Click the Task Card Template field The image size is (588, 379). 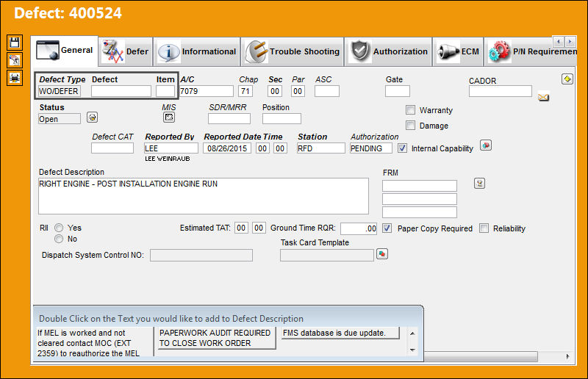pos(327,256)
